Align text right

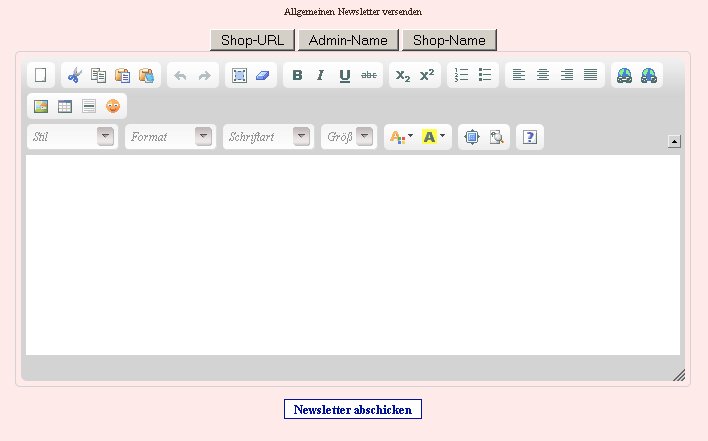click(567, 75)
